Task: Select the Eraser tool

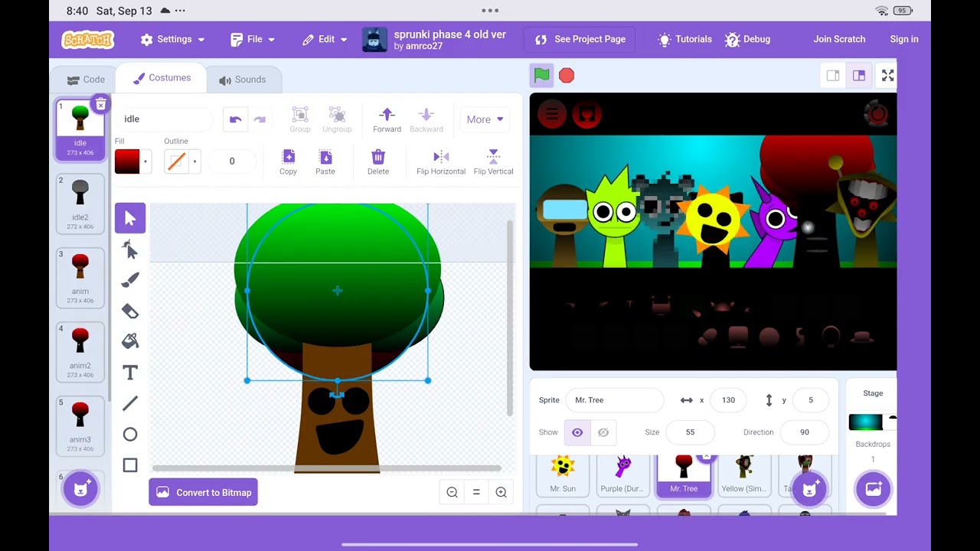Action: click(130, 311)
